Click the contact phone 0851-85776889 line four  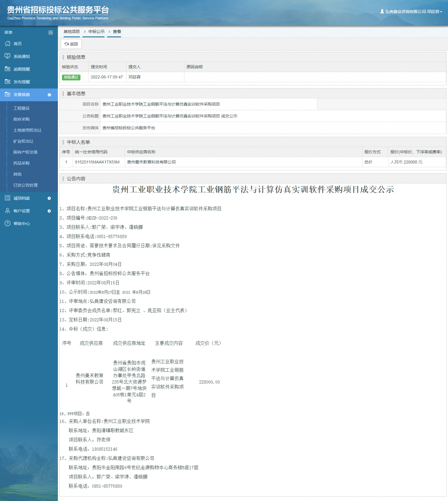[93, 236]
